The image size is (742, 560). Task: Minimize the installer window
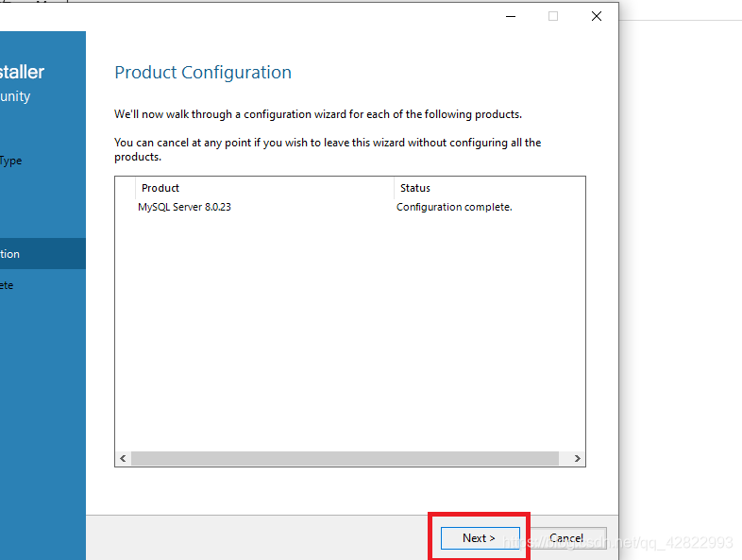(511, 17)
